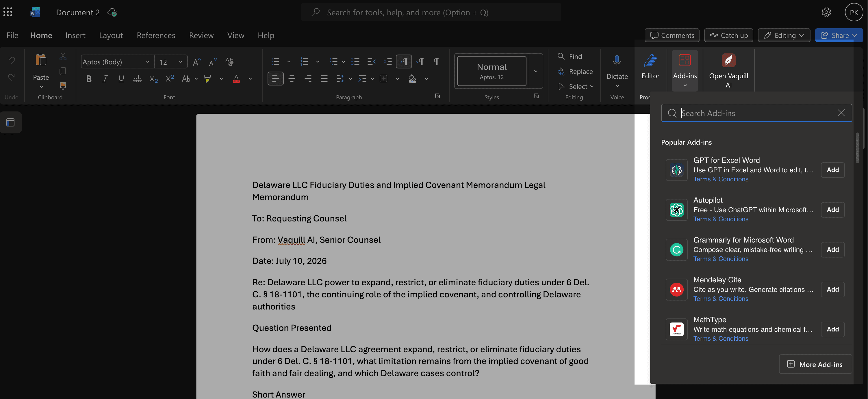Click the shading paint bucket color
Image resolution: width=868 pixels, height=399 pixels.
point(412,79)
